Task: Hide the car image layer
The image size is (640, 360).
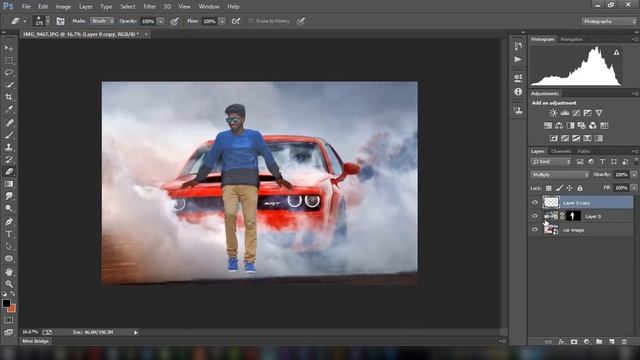Action: (x=535, y=229)
